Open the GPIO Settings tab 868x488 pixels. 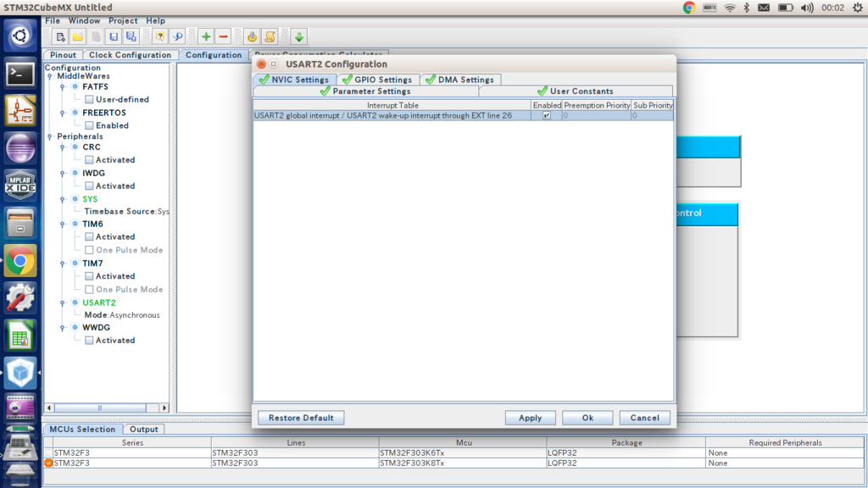click(377, 80)
